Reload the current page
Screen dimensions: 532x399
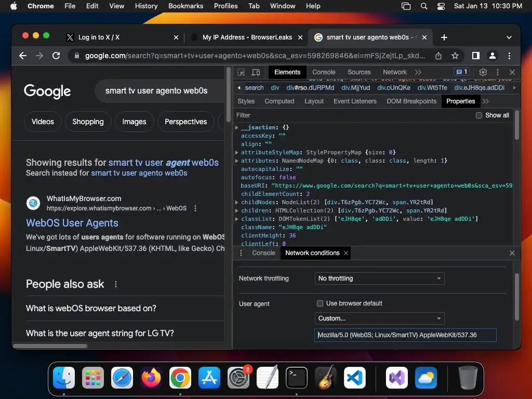pos(56,56)
